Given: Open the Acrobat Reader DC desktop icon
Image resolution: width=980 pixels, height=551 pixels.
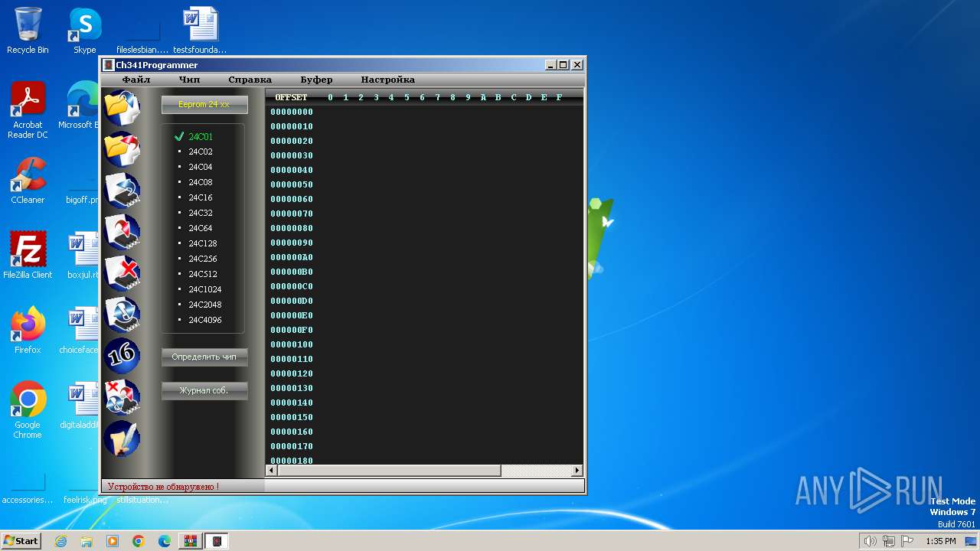Looking at the screenshot, I should (28, 110).
